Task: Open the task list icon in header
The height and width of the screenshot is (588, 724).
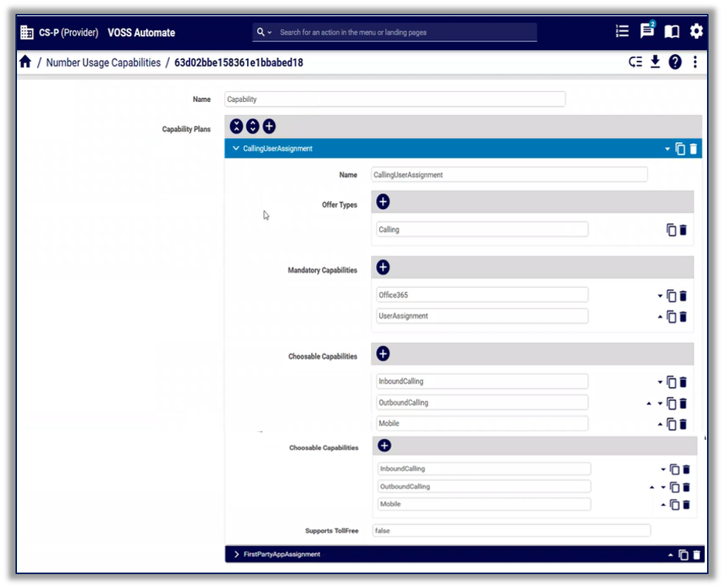Action: tap(622, 32)
